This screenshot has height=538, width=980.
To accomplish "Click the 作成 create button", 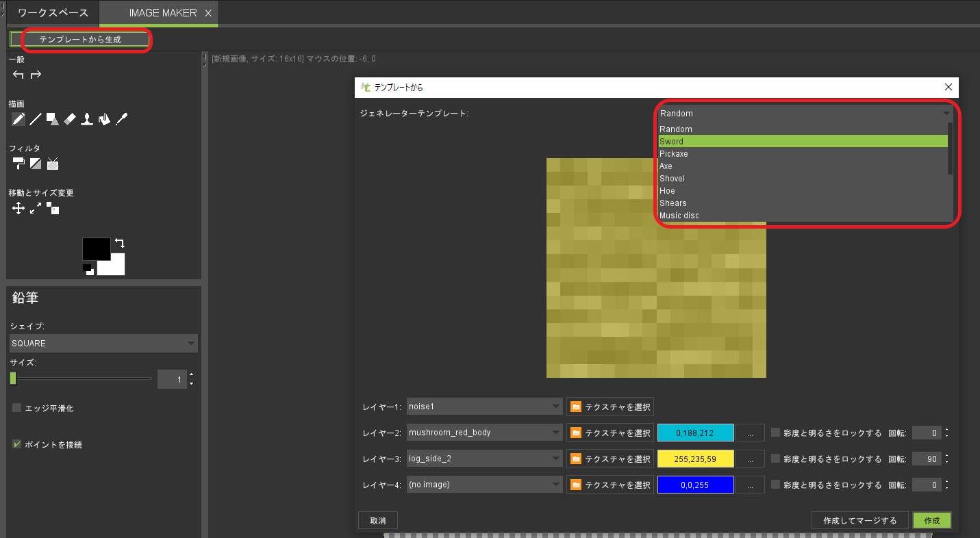I will pos(931,520).
